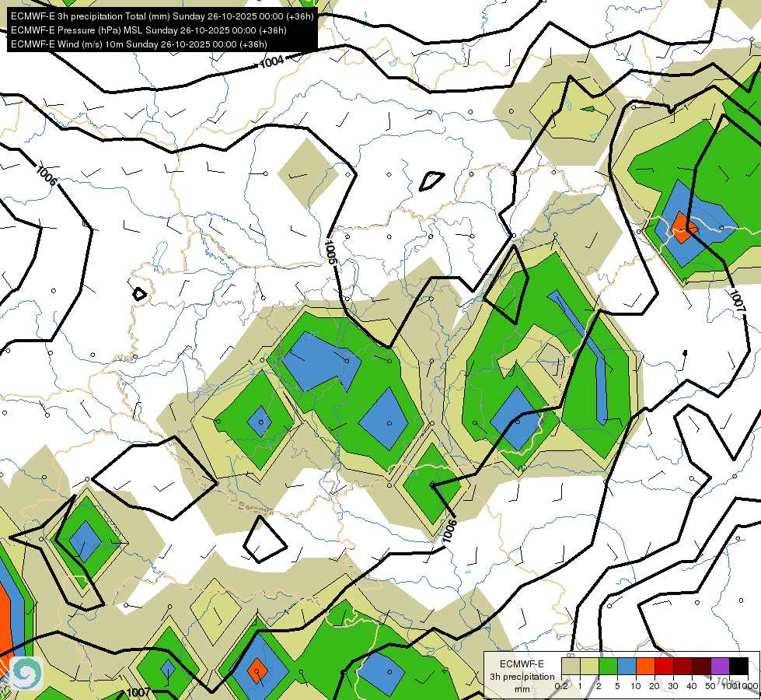Select the Wind (m/s) 10m header line

139,44
